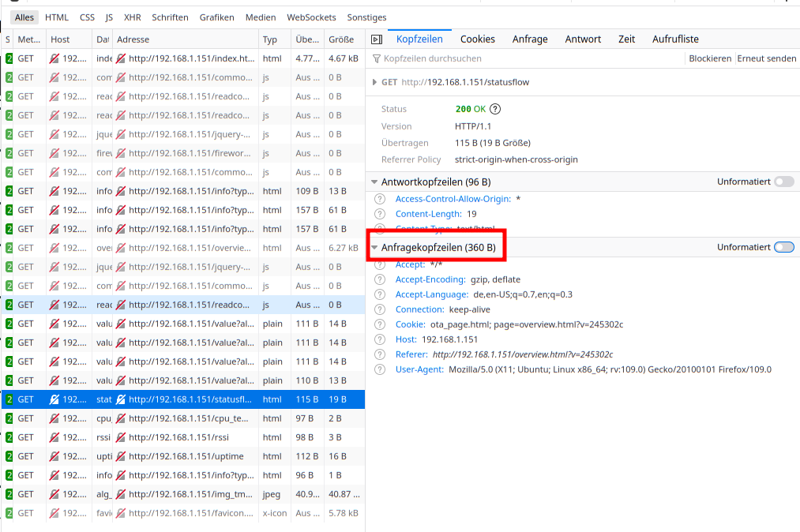Click the question mark icon beside Cookie header
Viewport: 800px width, 532px height.
(x=380, y=324)
